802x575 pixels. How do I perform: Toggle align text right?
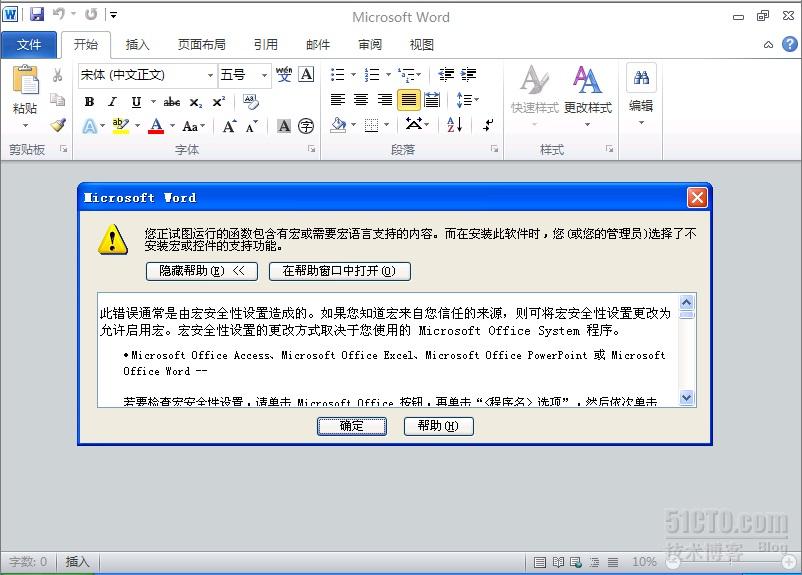pos(385,100)
